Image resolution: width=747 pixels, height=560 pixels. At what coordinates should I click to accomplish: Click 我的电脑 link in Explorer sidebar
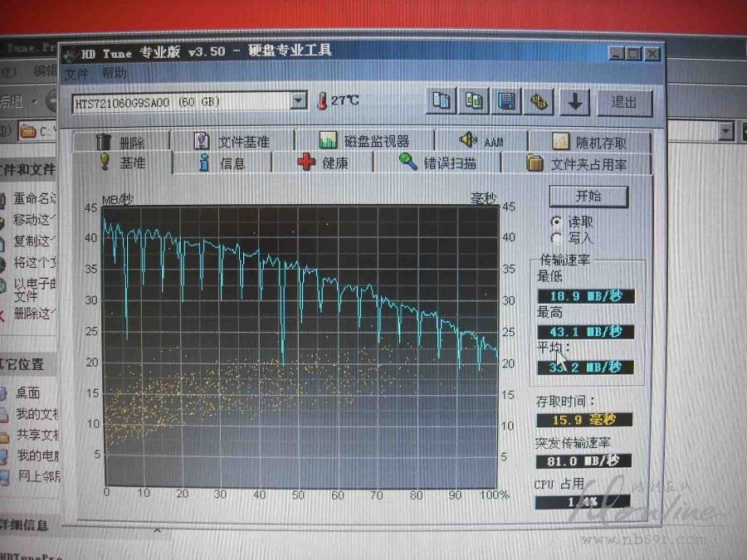(37, 455)
